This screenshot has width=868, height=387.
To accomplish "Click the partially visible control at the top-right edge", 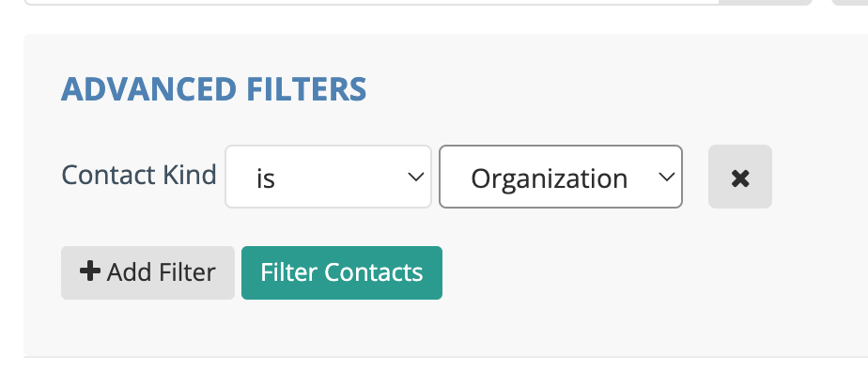I will (x=850, y=2).
